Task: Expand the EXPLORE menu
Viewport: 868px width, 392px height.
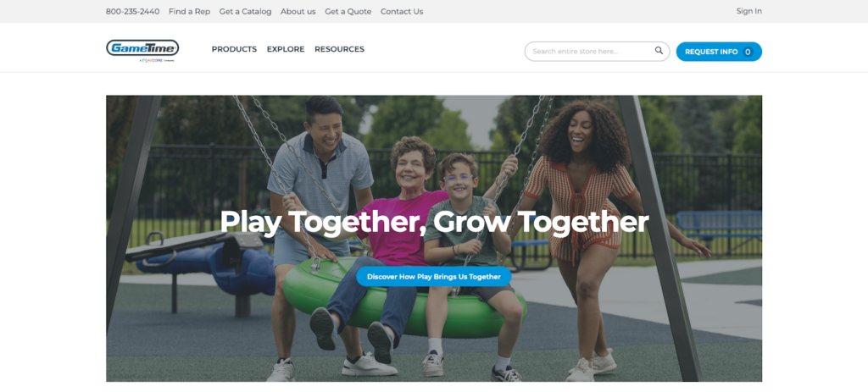Action: 286,49
